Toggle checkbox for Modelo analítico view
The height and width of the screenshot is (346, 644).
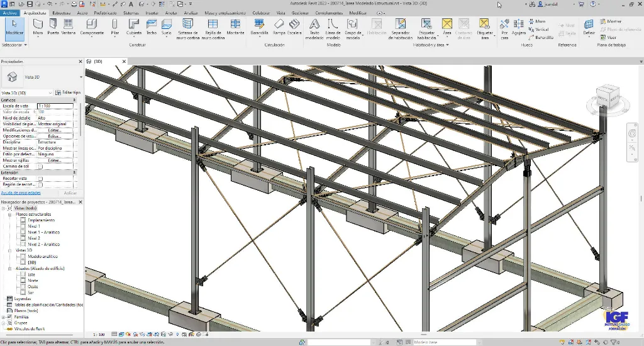pos(23,257)
